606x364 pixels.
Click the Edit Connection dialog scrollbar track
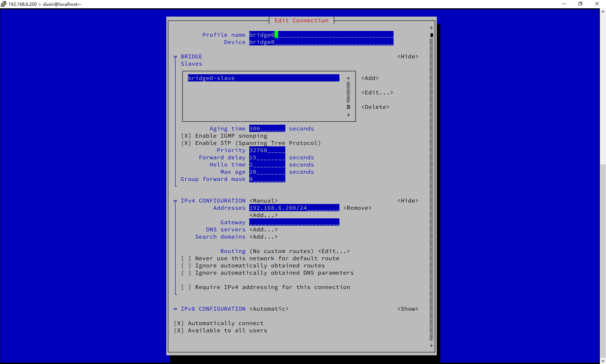click(431, 190)
